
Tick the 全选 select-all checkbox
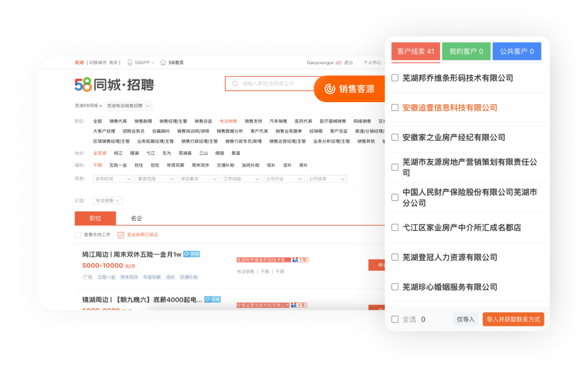pos(395,319)
